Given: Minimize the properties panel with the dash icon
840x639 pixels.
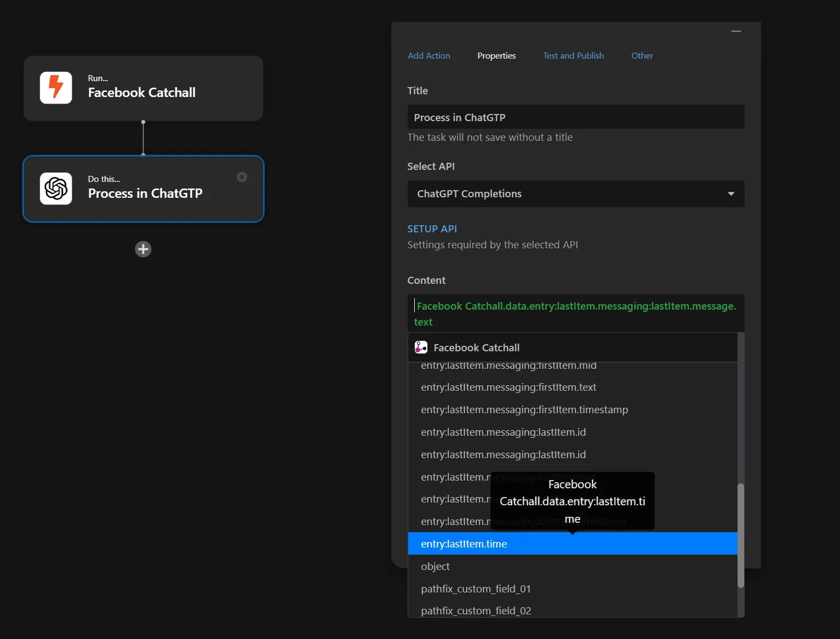Looking at the screenshot, I should (736, 31).
